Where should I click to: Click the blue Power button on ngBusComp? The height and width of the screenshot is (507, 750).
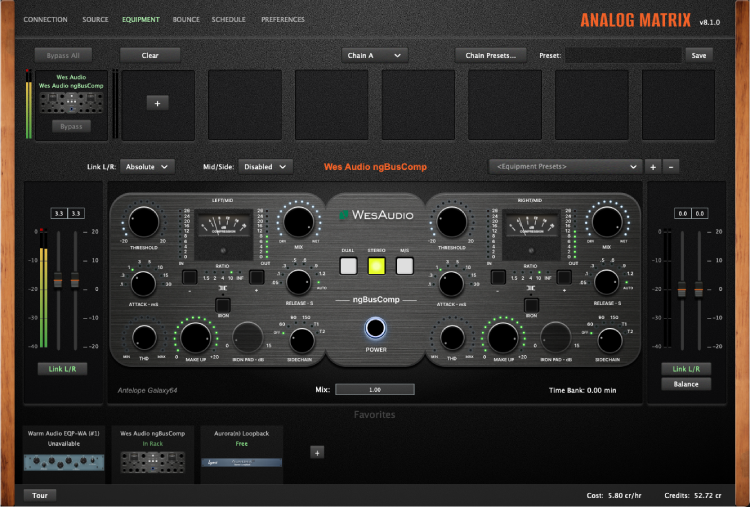(x=376, y=329)
